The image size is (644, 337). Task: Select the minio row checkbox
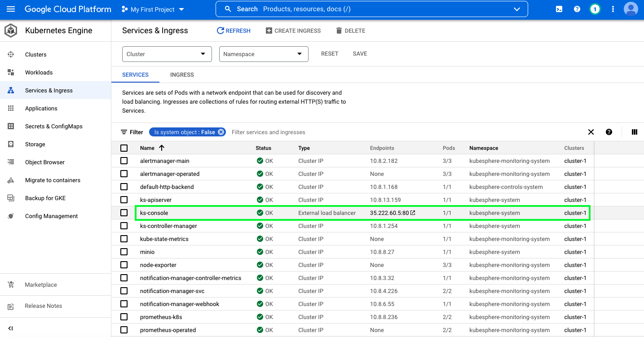[124, 252]
